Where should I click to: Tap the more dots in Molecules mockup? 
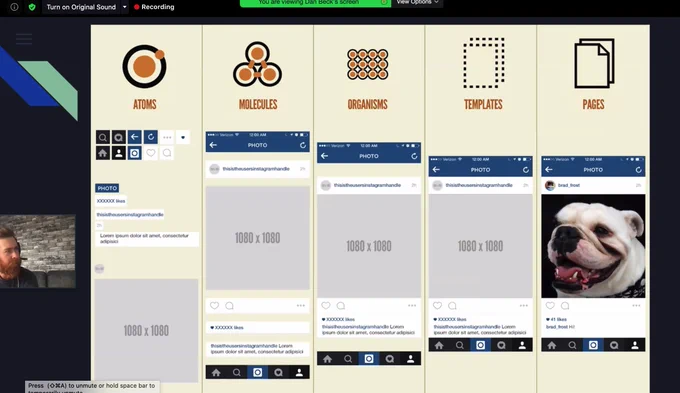(301, 306)
